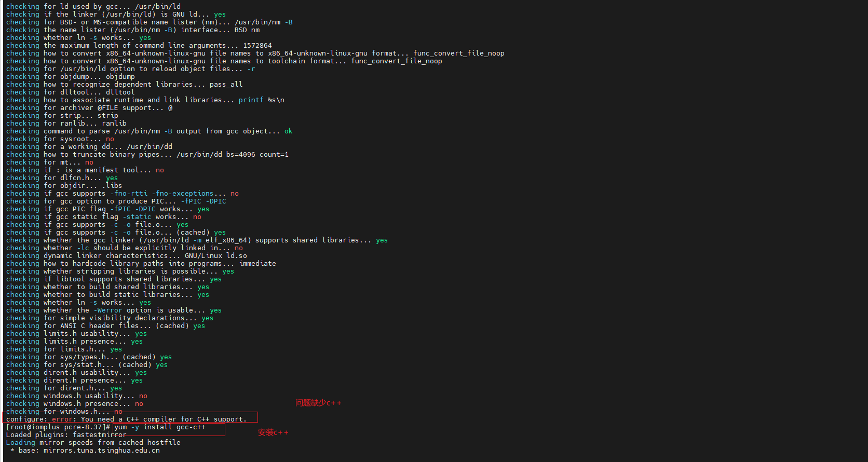Click the "Loaded plugins: fastestmirror" line
The image size is (868, 462).
click(66, 435)
